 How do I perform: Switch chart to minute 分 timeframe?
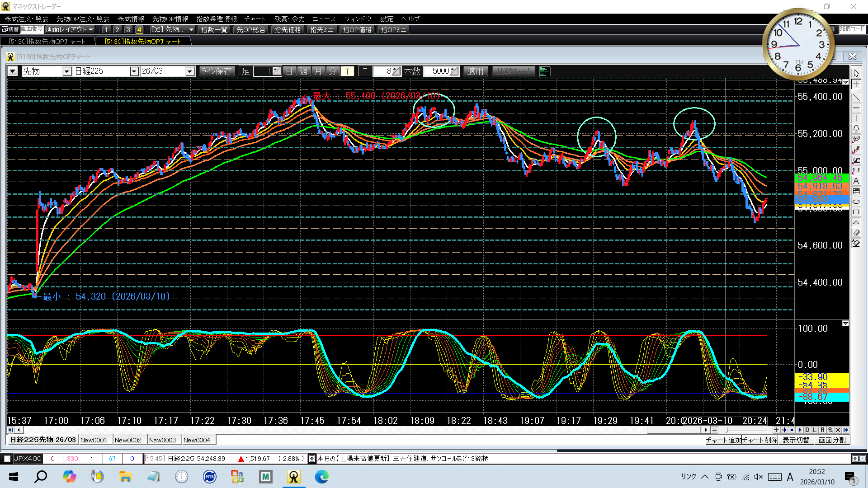tap(332, 71)
